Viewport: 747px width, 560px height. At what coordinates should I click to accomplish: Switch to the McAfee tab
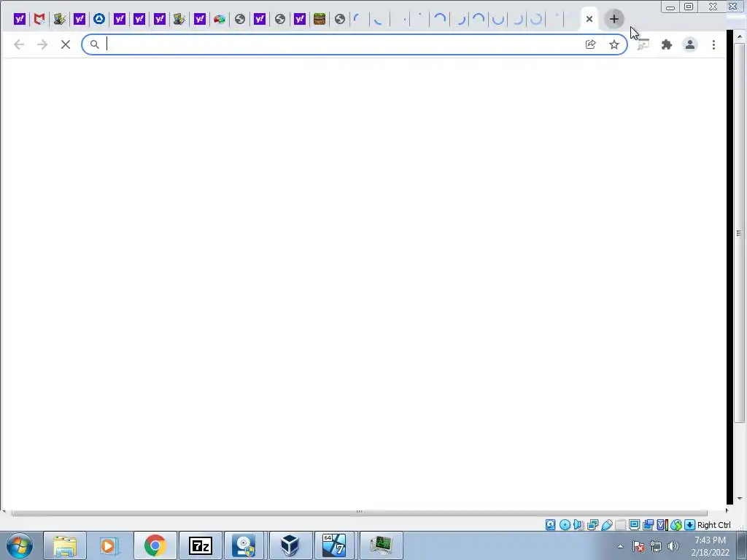point(39,19)
